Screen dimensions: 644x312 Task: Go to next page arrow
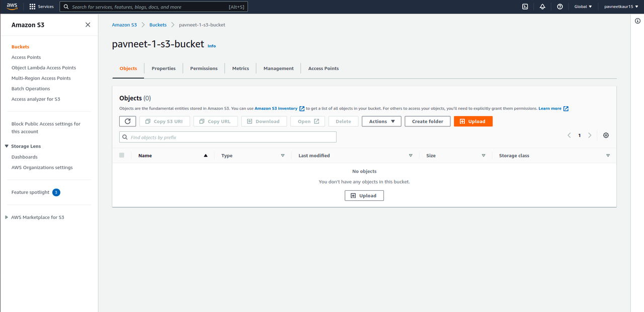pos(590,135)
